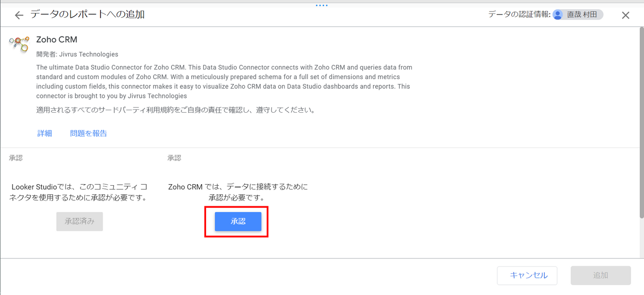Close the add data panel with X
Screen dimensions: 644x295
point(625,15)
